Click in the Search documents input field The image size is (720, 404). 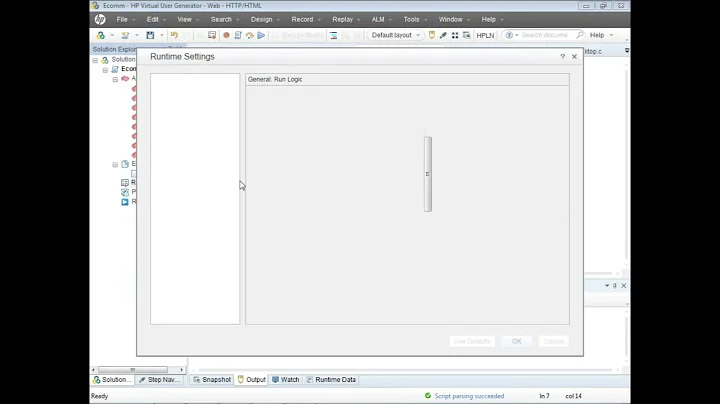pyautogui.click(x=546, y=35)
